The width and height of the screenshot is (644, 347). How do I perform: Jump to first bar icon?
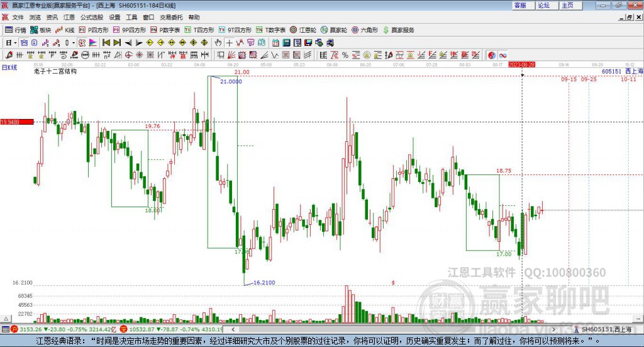click(x=106, y=43)
